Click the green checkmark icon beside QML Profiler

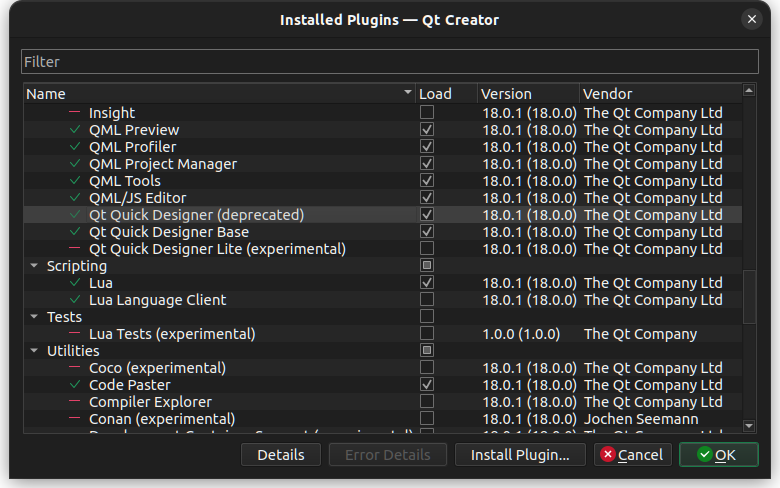click(x=75, y=146)
